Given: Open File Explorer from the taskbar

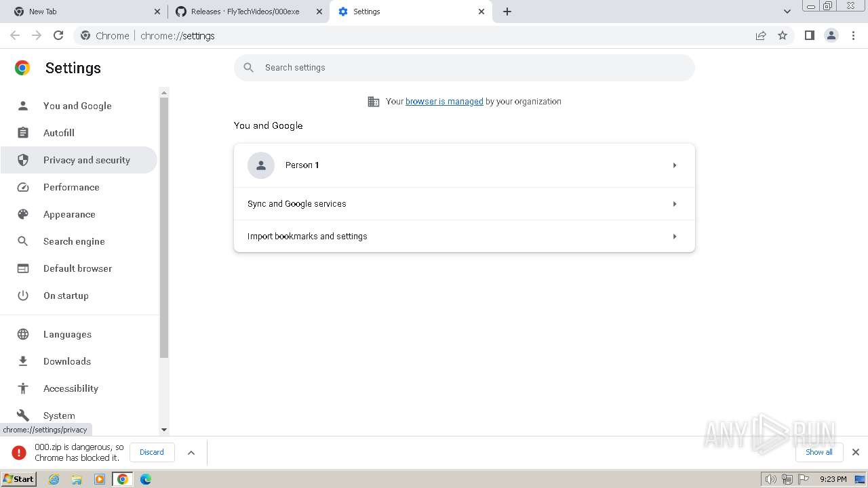Looking at the screenshot, I should tap(77, 479).
